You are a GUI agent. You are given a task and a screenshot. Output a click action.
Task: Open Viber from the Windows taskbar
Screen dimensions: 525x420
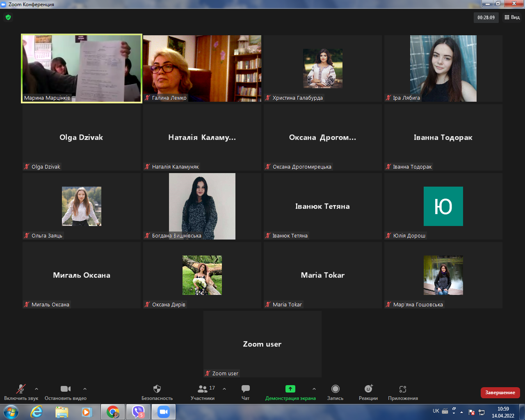[138, 412]
